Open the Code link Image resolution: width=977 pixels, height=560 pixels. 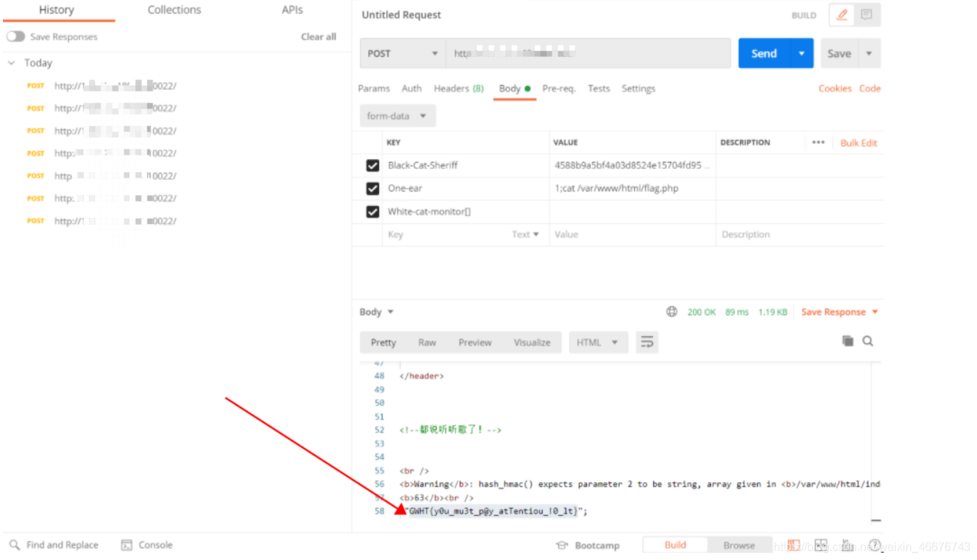tap(870, 88)
